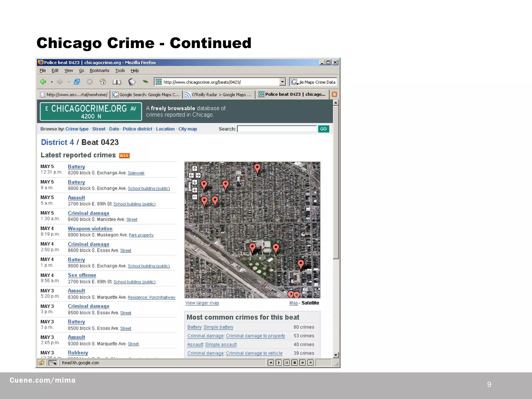This screenshot has width=532, height=399.
Task: Open the Tools menu
Action: pyautogui.click(x=120, y=70)
